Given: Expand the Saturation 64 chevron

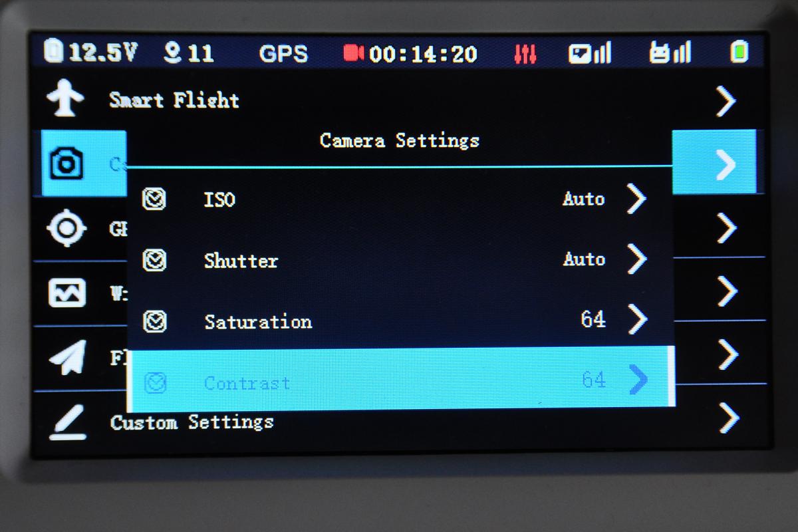Looking at the screenshot, I should [636, 320].
